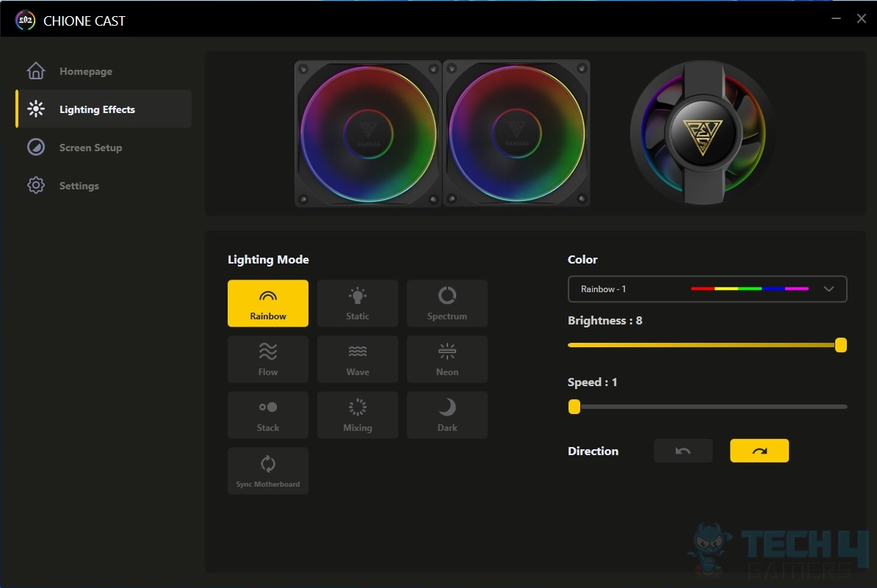Viewport: 877px width, 588px height.
Task: Select the pump head preview
Action: [703, 134]
